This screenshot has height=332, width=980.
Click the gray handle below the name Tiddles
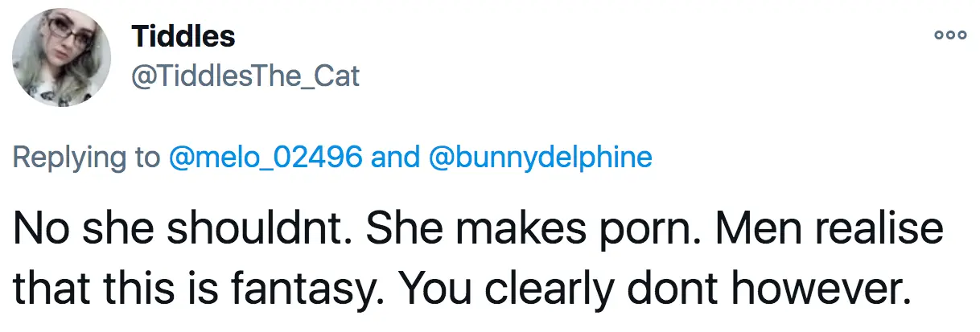point(245,76)
